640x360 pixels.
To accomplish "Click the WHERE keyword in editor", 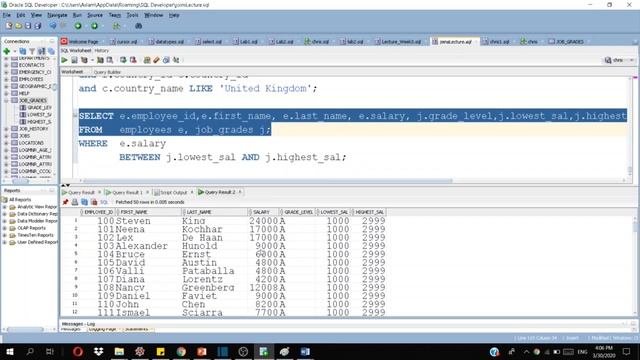I will pos(93,144).
